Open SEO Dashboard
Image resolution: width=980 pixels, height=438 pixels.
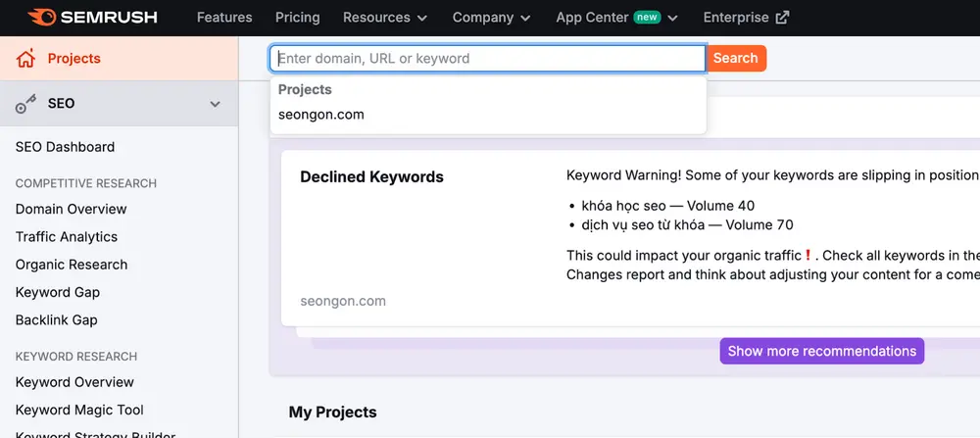tap(65, 147)
